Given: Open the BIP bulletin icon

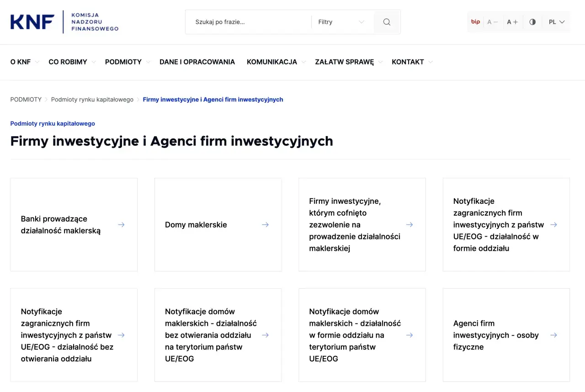Looking at the screenshot, I should pyautogui.click(x=475, y=22).
